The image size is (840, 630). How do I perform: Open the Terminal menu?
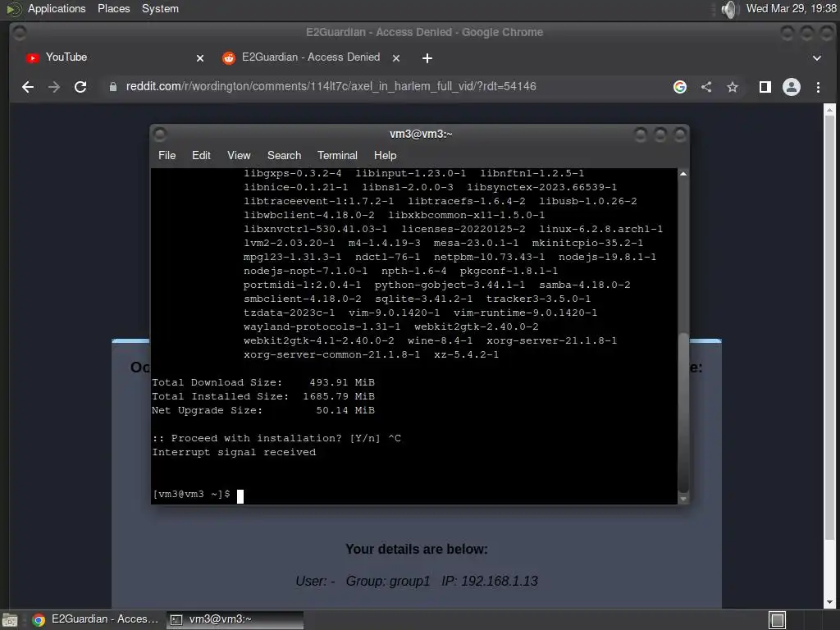[337, 155]
